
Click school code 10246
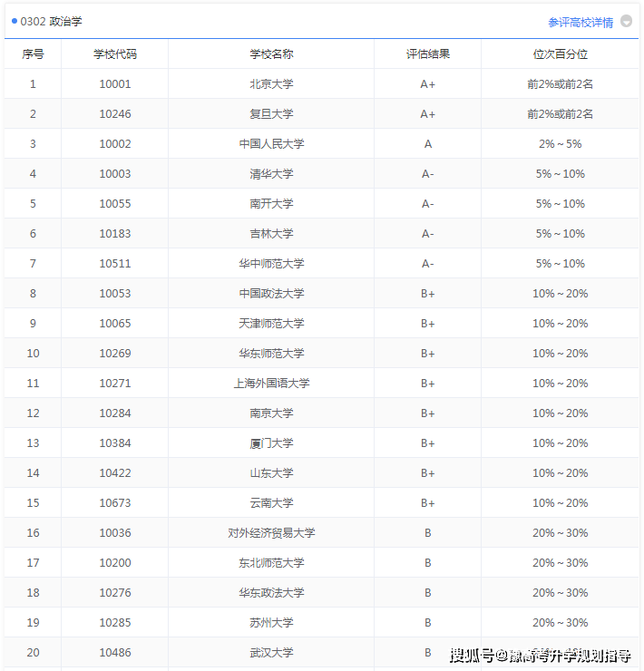pos(115,114)
